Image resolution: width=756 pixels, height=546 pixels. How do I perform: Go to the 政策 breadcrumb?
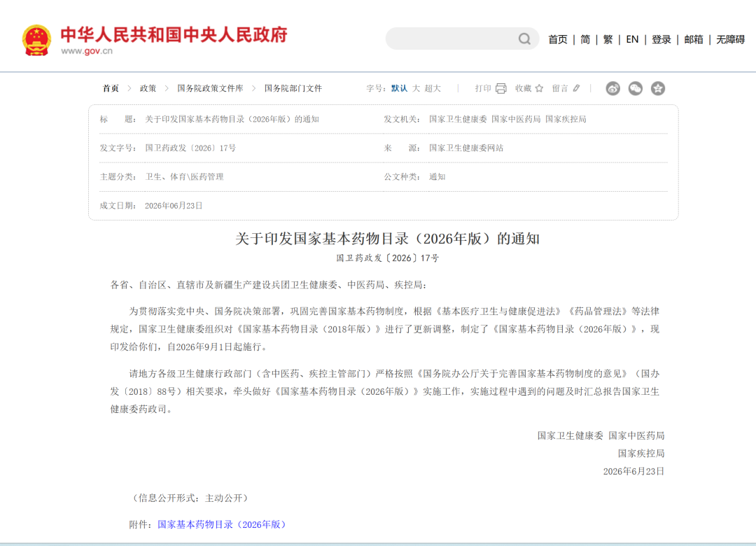[148, 88]
